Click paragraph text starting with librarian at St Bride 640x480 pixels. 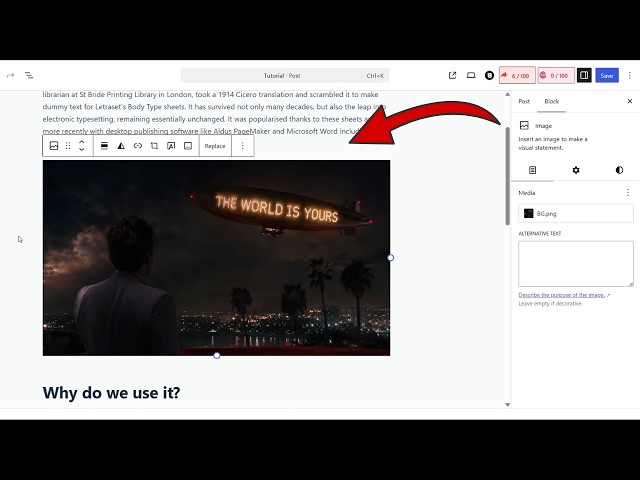tap(214, 113)
